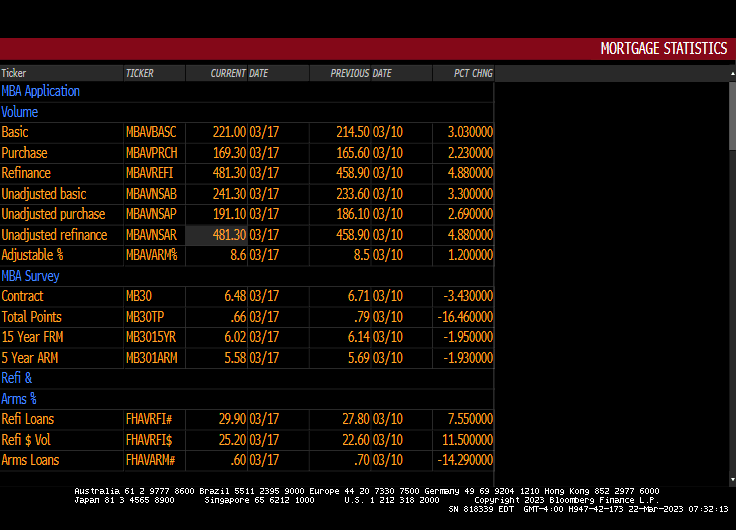This screenshot has height=530, width=736.
Task: Select the MBAVPRCH ticker cell
Action: tap(151, 153)
